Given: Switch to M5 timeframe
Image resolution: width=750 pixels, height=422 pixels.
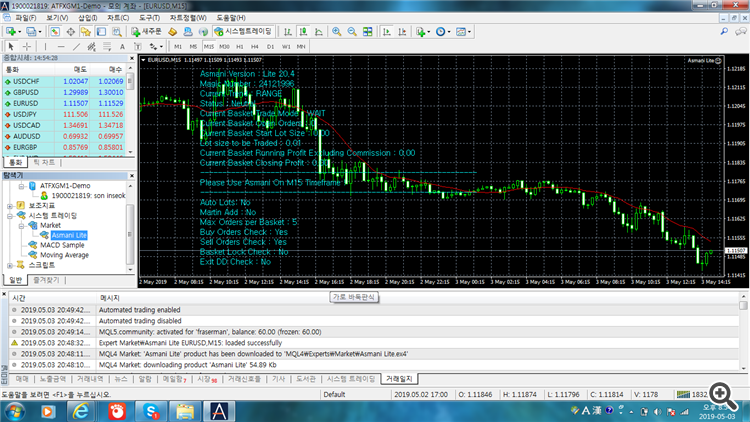Looking at the screenshot, I should tap(193, 46).
